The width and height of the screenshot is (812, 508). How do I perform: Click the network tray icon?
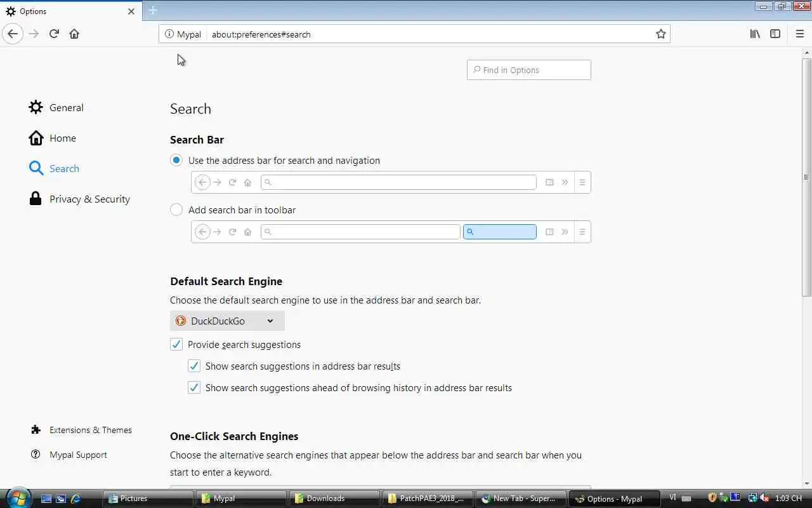(x=752, y=498)
